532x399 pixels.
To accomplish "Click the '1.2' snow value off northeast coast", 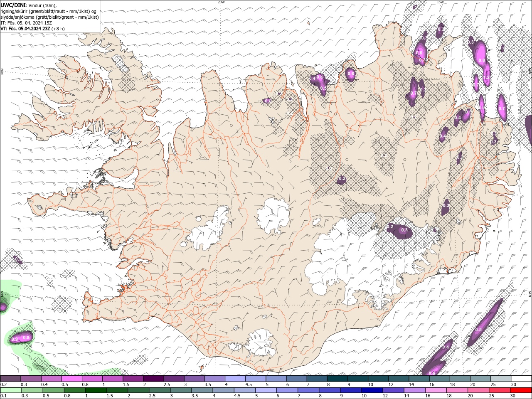I will [486, 77].
